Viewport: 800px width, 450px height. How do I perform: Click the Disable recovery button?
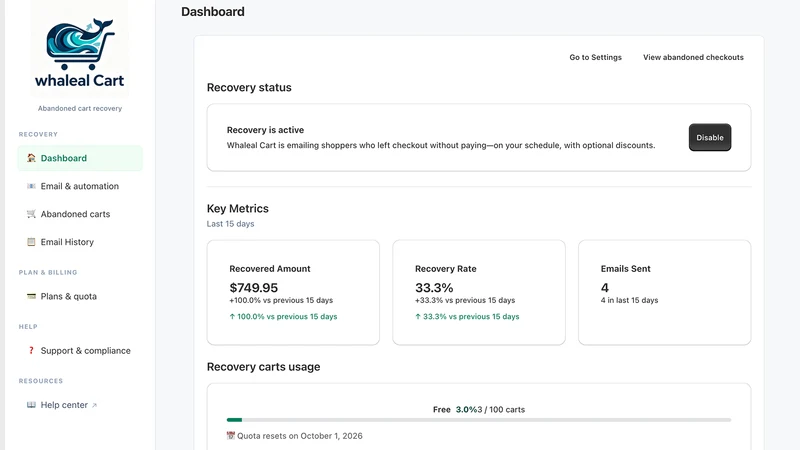click(x=710, y=137)
